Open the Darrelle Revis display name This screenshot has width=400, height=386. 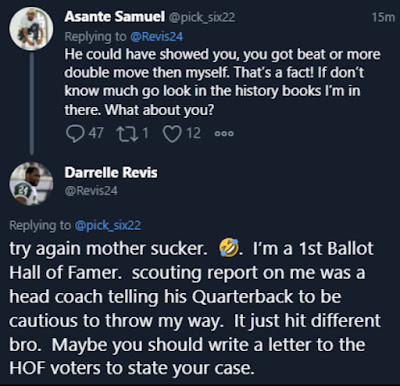click(x=111, y=173)
